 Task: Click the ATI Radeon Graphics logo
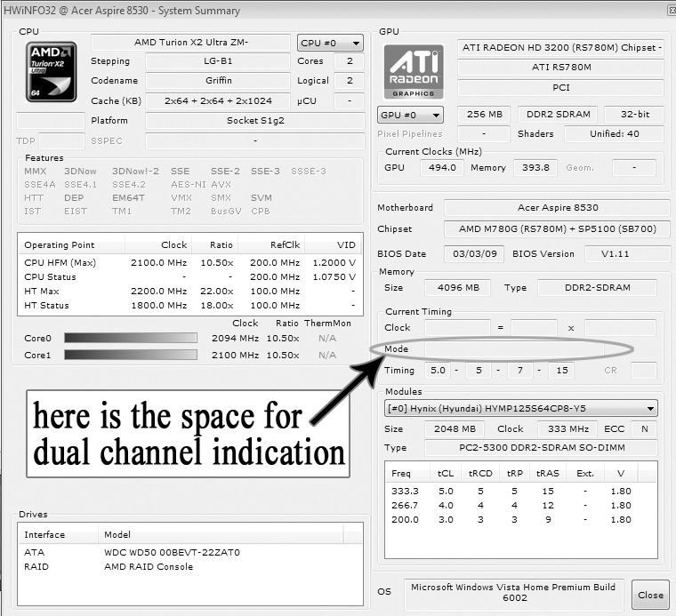click(x=414, y=72)
